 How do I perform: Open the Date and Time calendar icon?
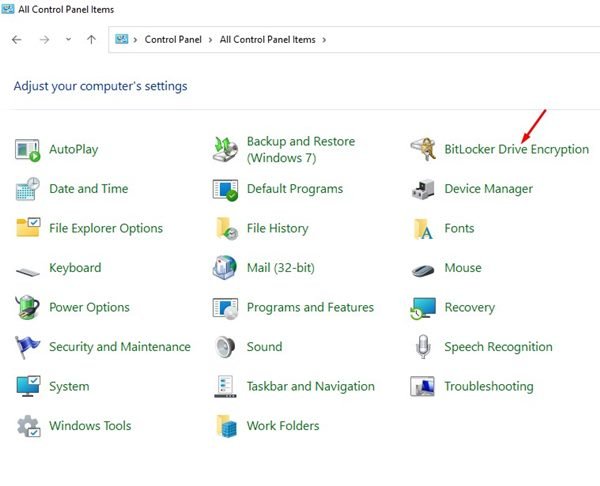tap(28, 189)
